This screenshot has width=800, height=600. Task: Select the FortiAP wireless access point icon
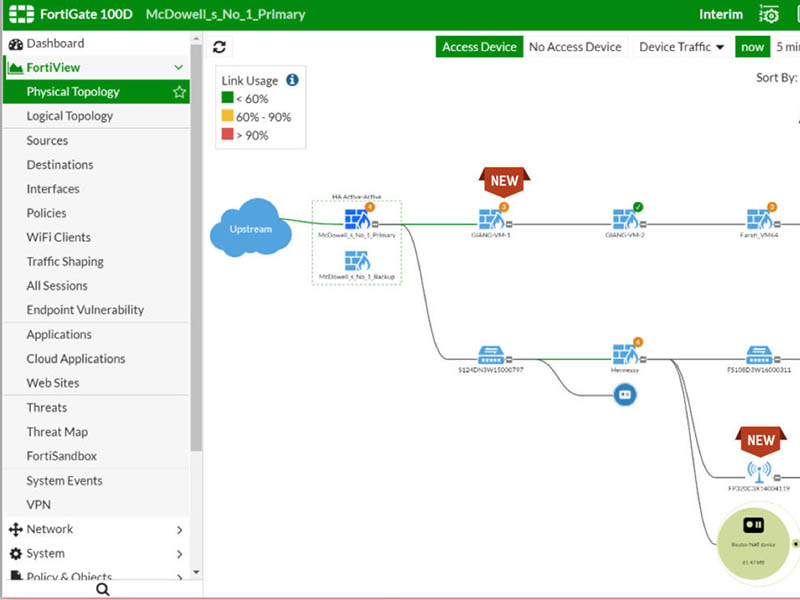tap(759, 472)
